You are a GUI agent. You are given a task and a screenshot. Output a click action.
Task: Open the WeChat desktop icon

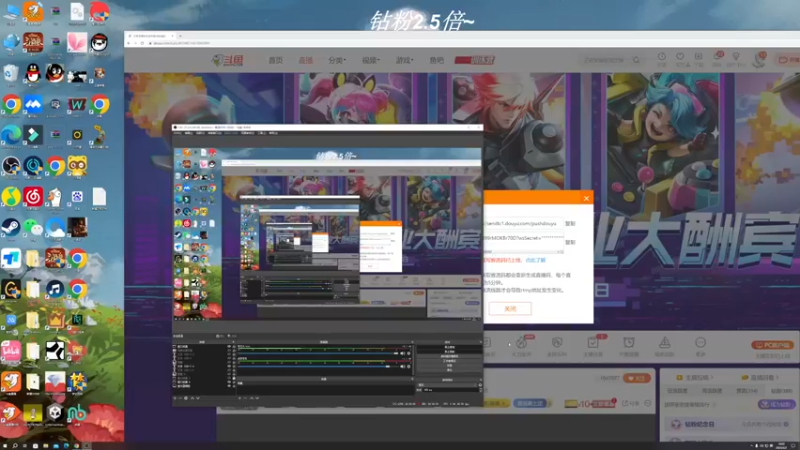click(x=33, y=228)
